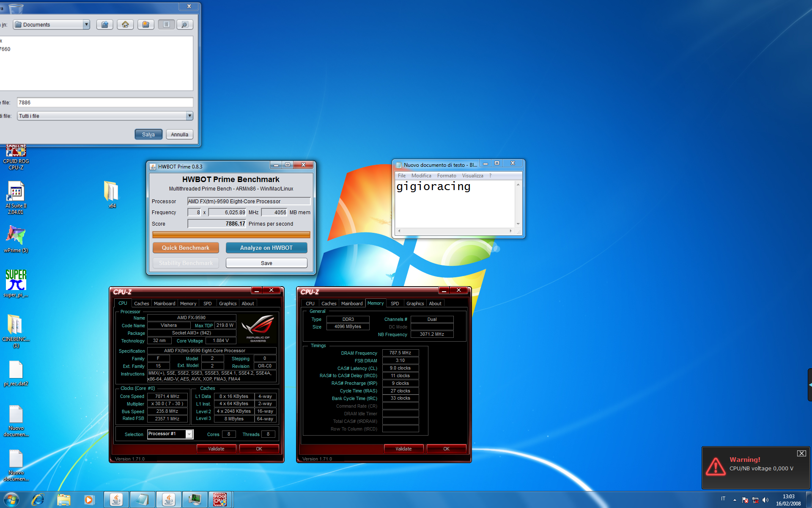The height and width of the screenshot is (508, 812).
Task: Click Annulla button in save dialog
Action: click(x=180, y=134)
